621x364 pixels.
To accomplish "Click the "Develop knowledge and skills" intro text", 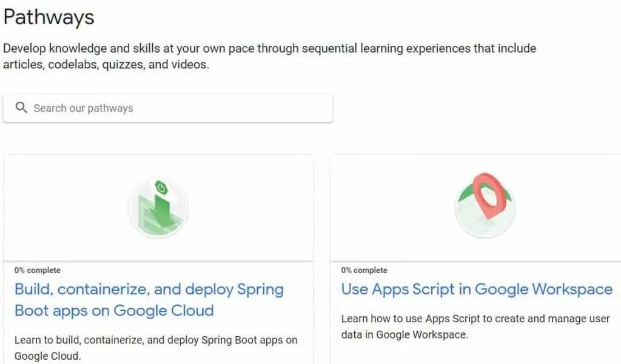I will (269, 48).
